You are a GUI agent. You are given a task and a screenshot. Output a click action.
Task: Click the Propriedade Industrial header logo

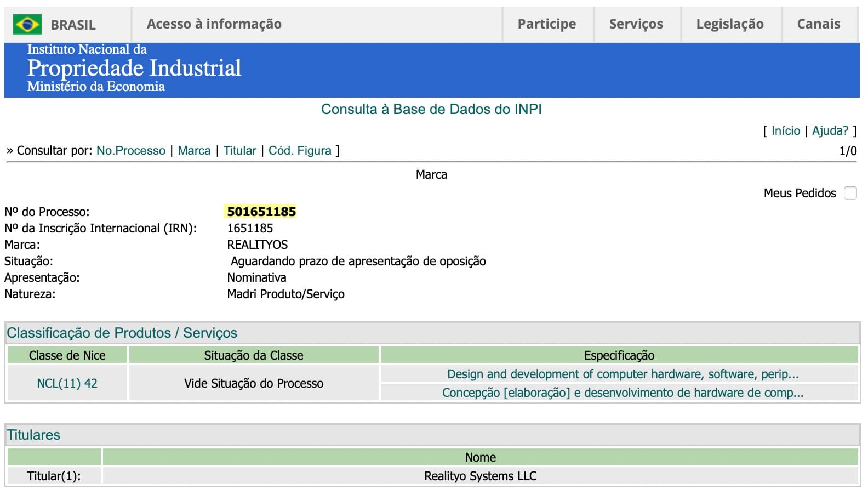134,68
